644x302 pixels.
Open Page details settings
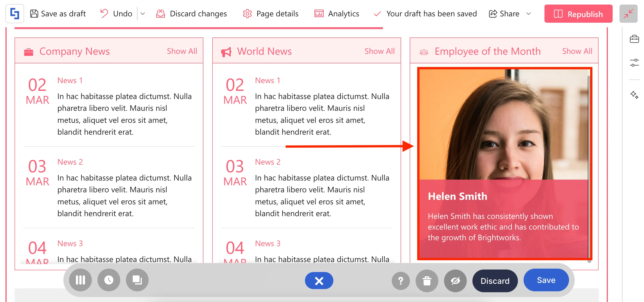270,14
